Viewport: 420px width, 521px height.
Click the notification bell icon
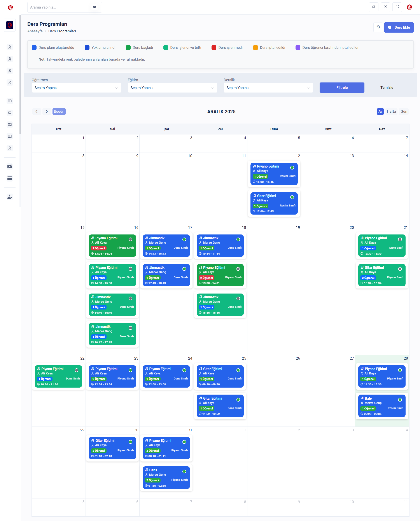[x=374, y=7]
